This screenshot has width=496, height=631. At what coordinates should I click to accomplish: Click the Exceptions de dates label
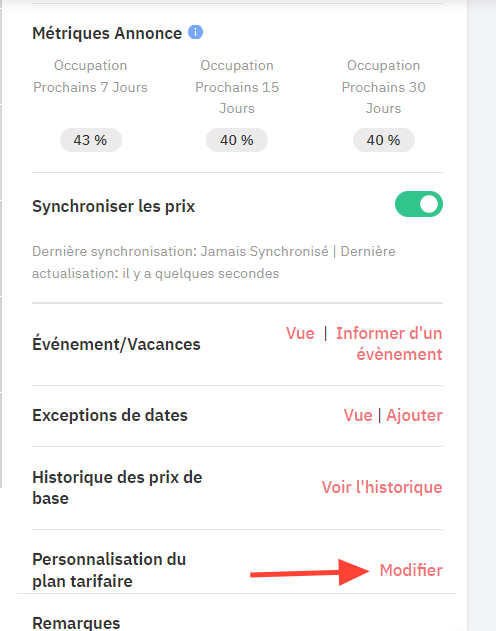[x=110, y=415]
